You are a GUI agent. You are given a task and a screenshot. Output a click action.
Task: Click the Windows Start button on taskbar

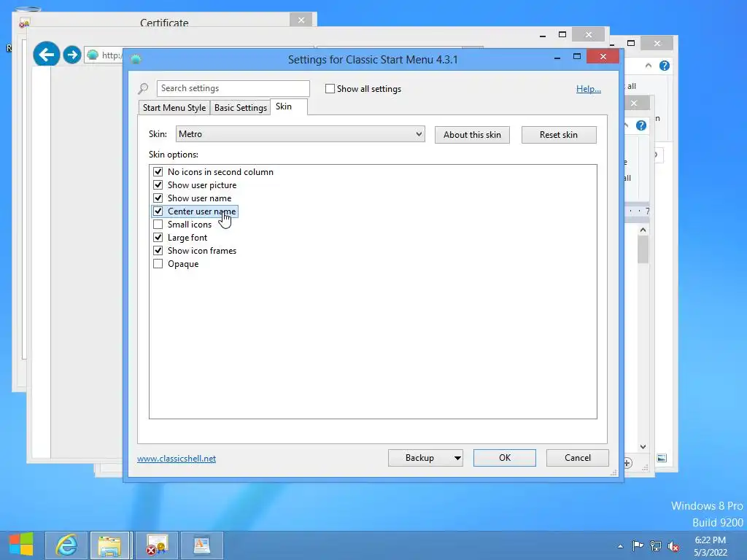tap(21, 545)
